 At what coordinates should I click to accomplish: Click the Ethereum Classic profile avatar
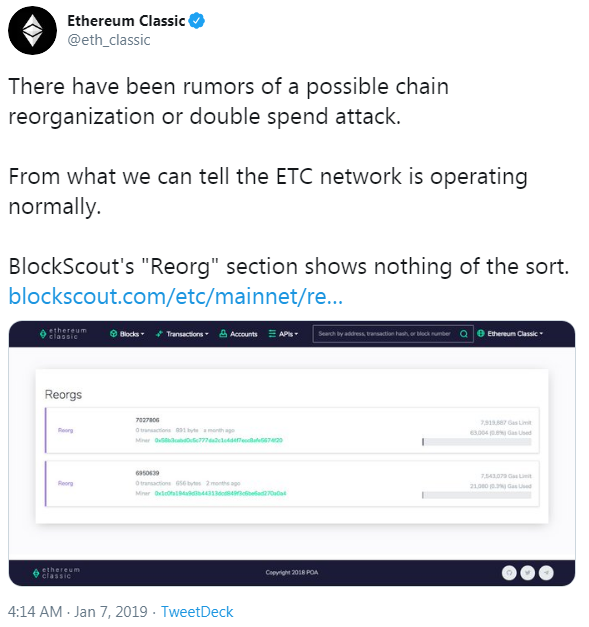click(x=32, y=30)
